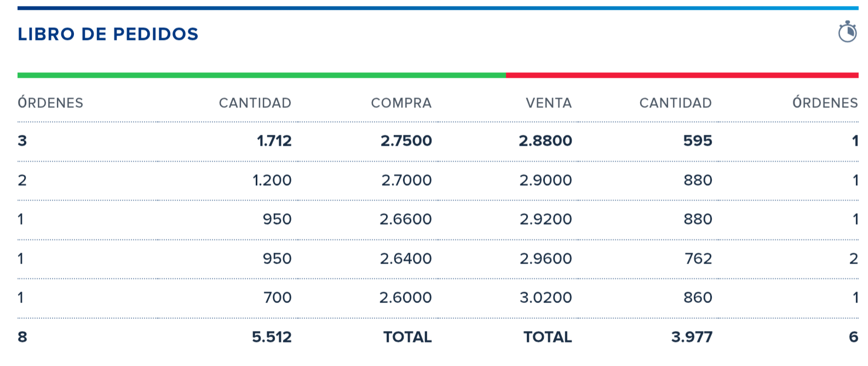Click the red sell-side indicator bar
Screen dimensions: 868x366
tap(682, 75)
